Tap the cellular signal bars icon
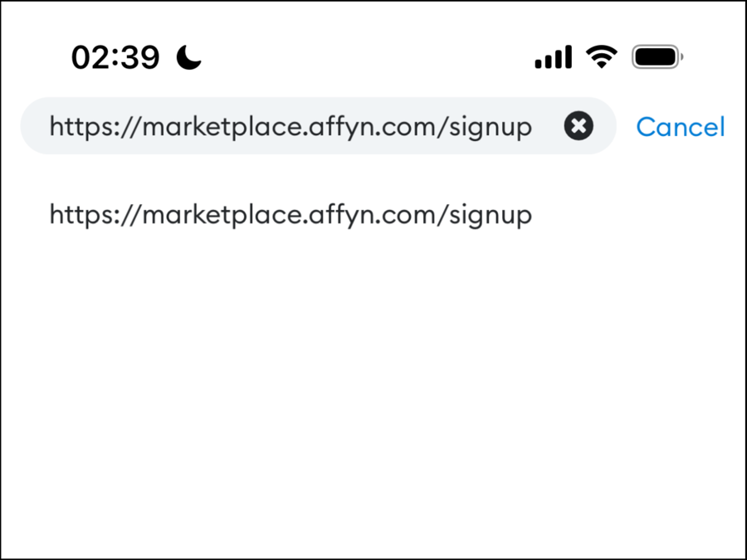 coord(553,57)
